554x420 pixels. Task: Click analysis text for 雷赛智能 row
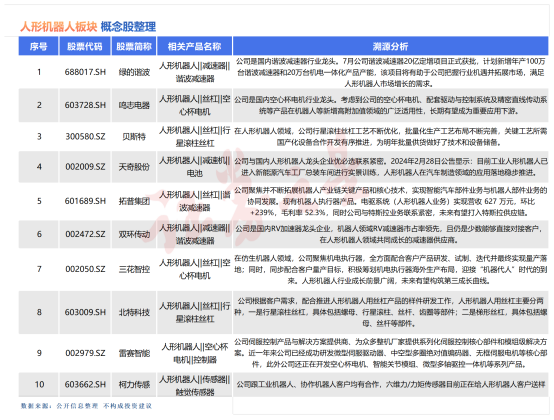(x=390, y=353)
